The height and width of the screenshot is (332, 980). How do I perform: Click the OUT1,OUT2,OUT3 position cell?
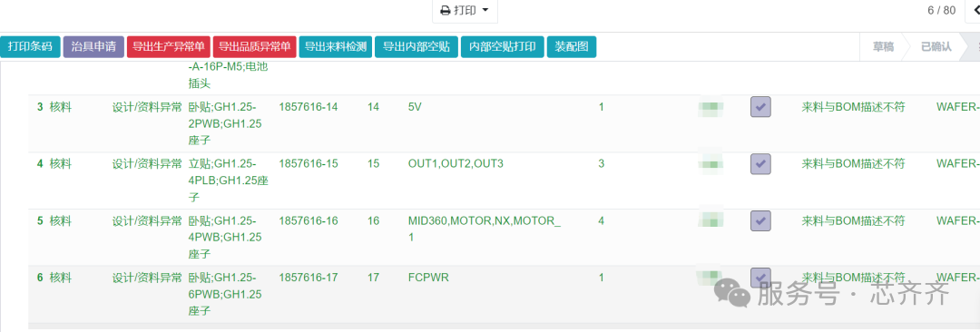point(455,164)
